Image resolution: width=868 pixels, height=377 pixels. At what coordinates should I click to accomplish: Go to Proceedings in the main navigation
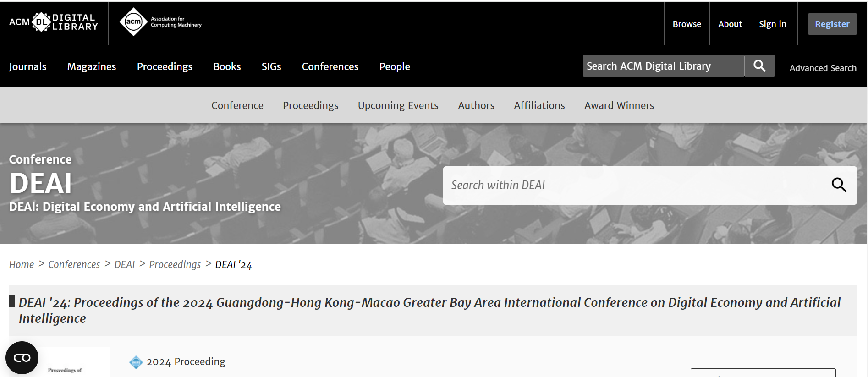(165, 66)
